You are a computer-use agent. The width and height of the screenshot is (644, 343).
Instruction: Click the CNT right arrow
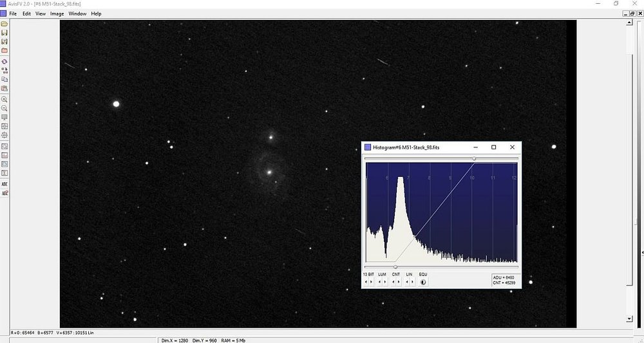point(399,282)
